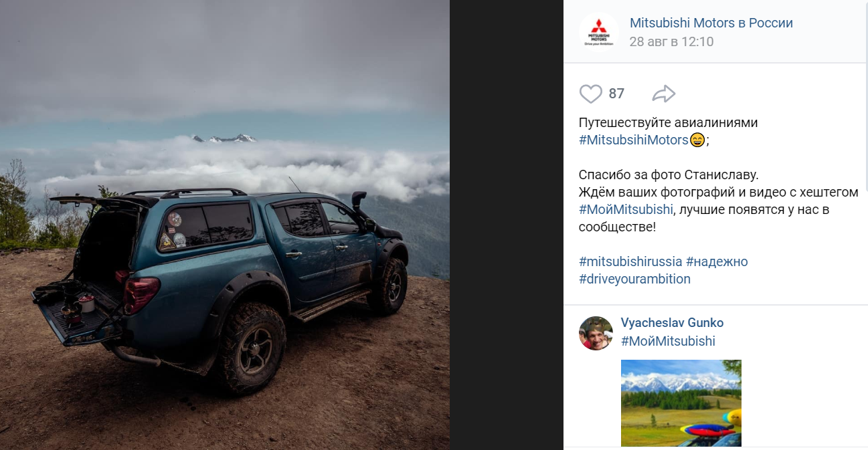Open the #driveyourambition hashtag

click(634, 279)
